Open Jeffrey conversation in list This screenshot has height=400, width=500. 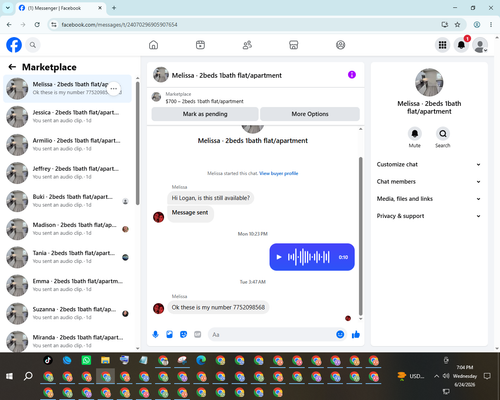coord(67,173)
